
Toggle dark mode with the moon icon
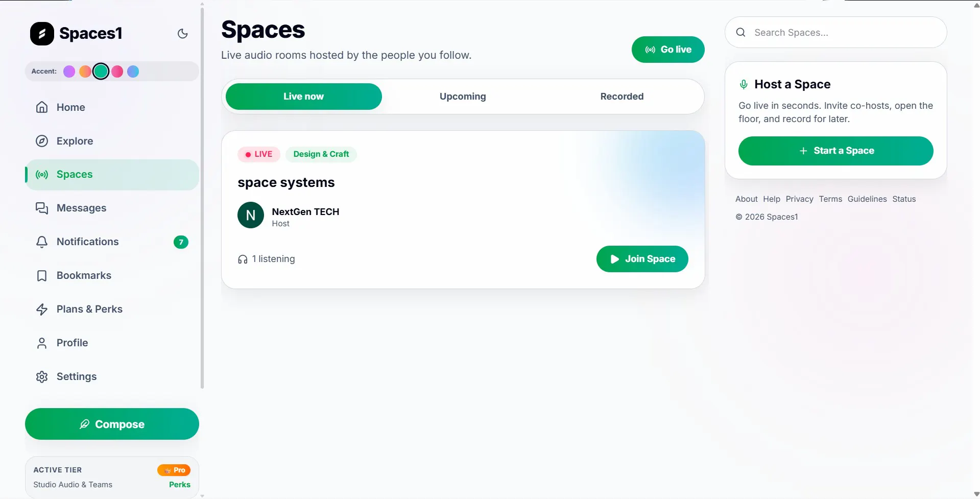point(182,34)
